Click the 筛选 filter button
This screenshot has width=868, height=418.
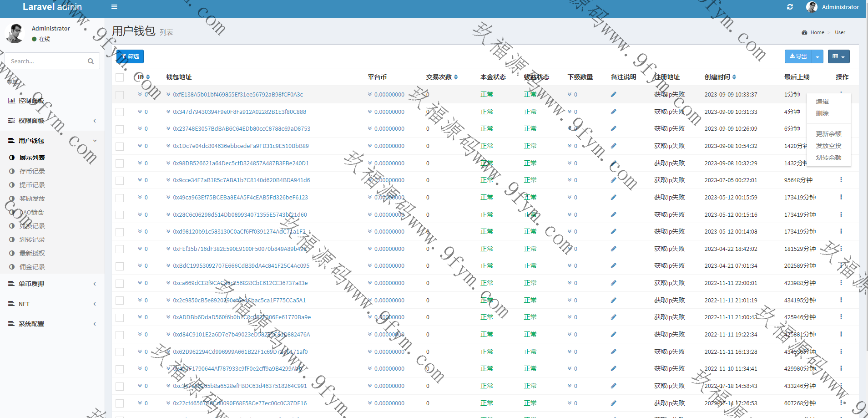(130, 56)
